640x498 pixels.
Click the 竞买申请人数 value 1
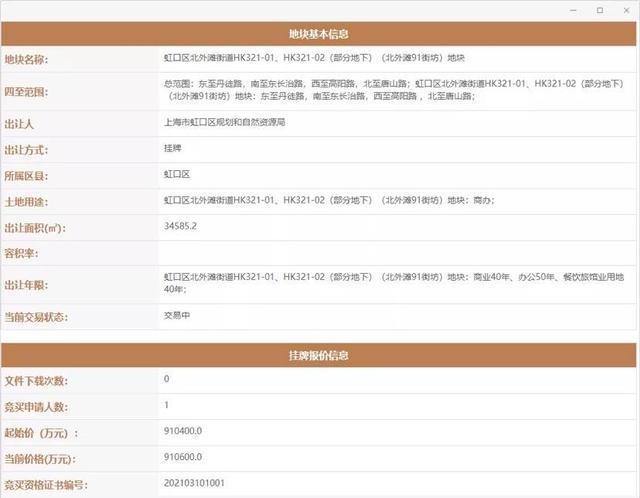click(166, 405)
